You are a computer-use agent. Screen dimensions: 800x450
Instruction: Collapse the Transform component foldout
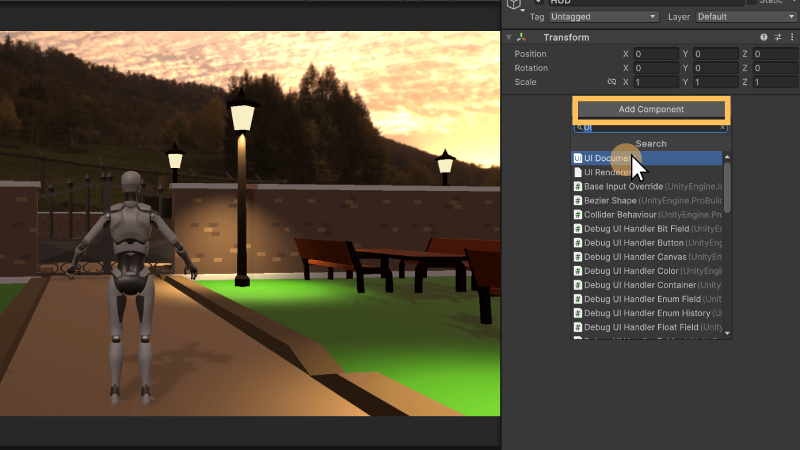(509, 37)
